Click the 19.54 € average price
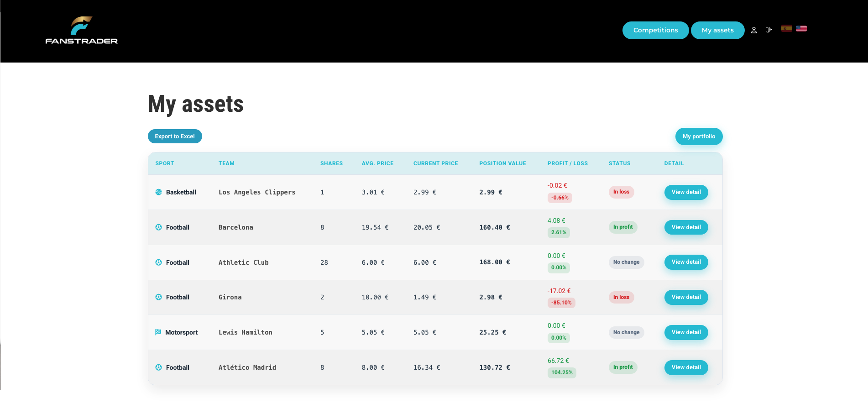Viewport: 868px width, 419px height. (x=375, y=227)
